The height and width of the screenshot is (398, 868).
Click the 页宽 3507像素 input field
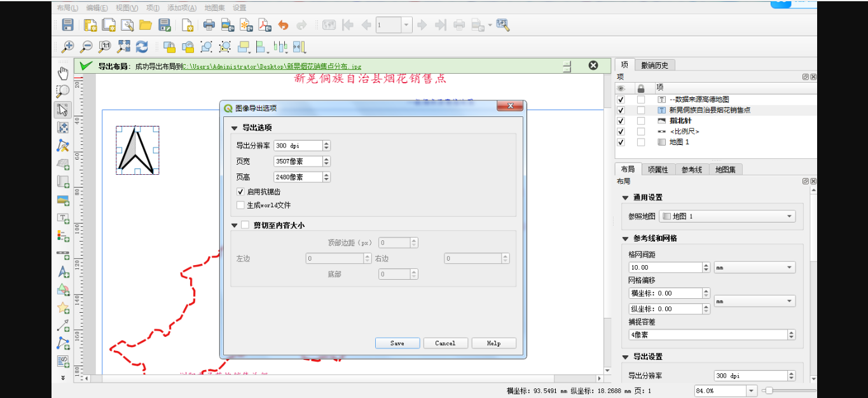(302, 161)
